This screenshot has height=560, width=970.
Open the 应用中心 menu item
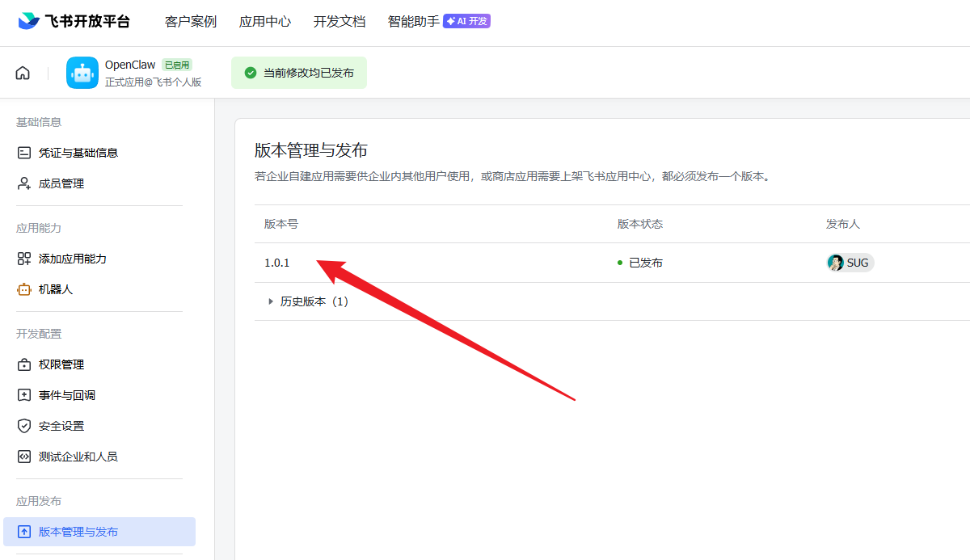(x=265, y=22)
